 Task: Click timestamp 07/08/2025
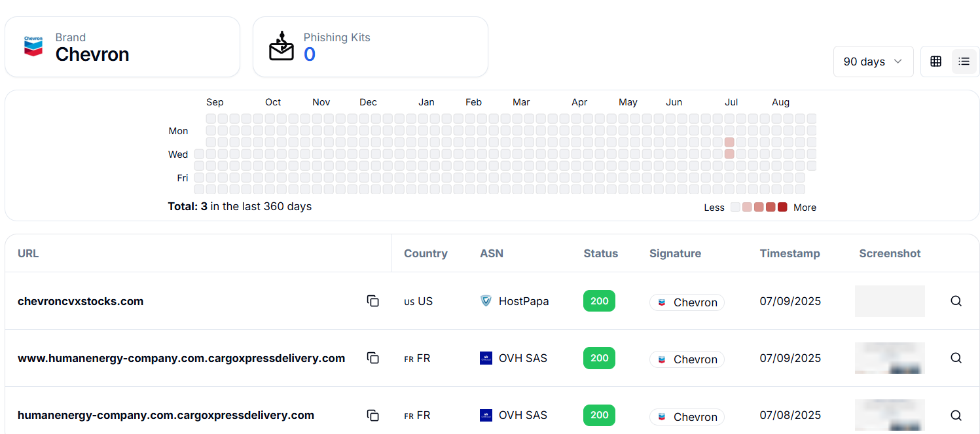[790, 415]
